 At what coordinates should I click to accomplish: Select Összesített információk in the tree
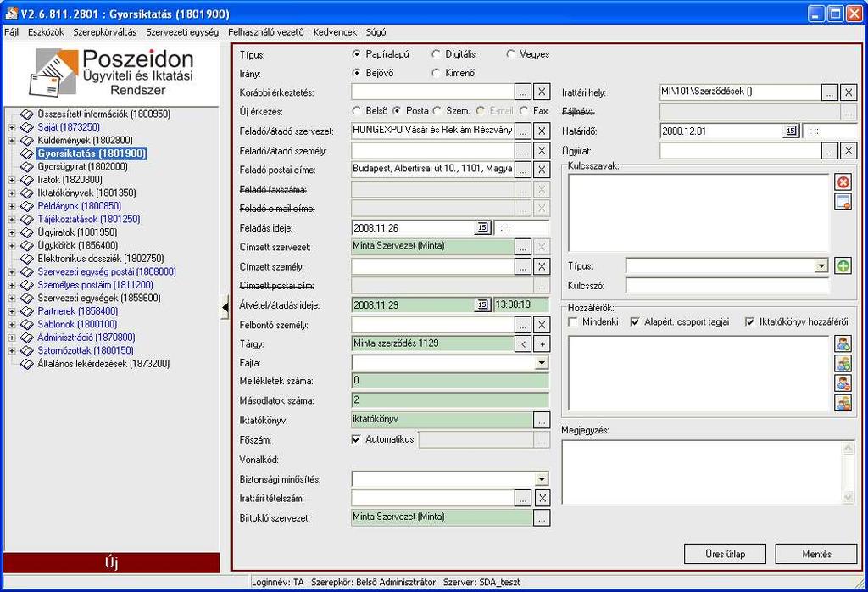(104, 114)
